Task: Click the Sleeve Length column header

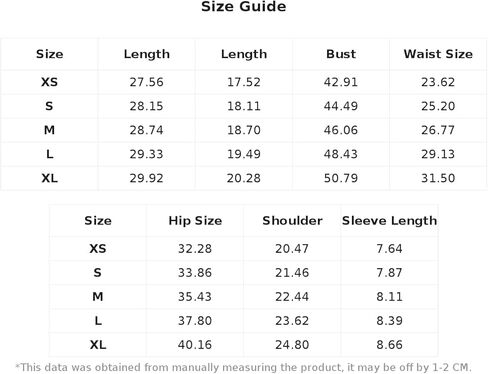Action: tap(389, 221)
